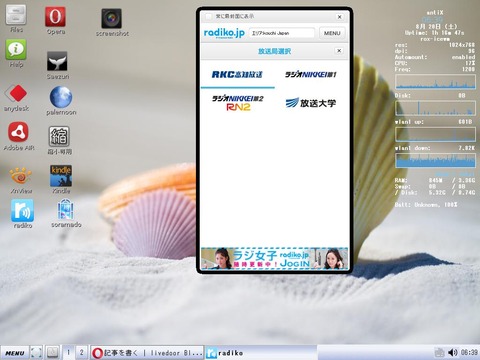
Task: Open the Radi-joshi banner ad
Action: click(x=275, y=258)
